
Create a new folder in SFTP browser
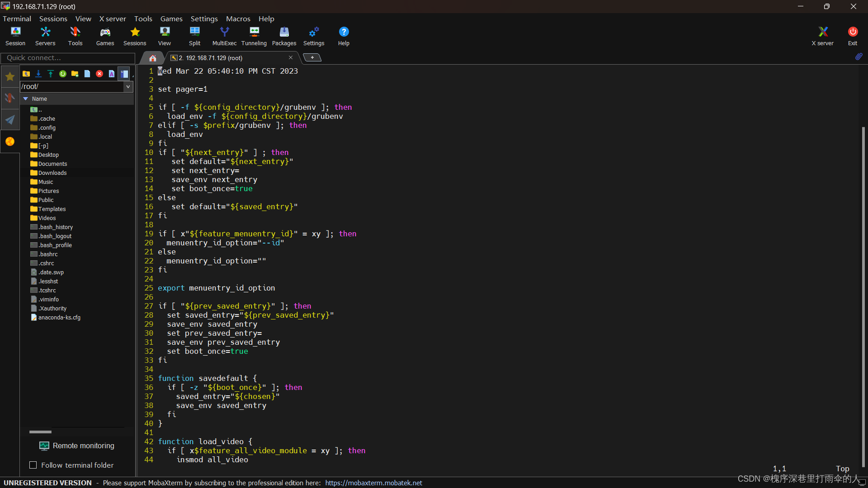point(75,74)
